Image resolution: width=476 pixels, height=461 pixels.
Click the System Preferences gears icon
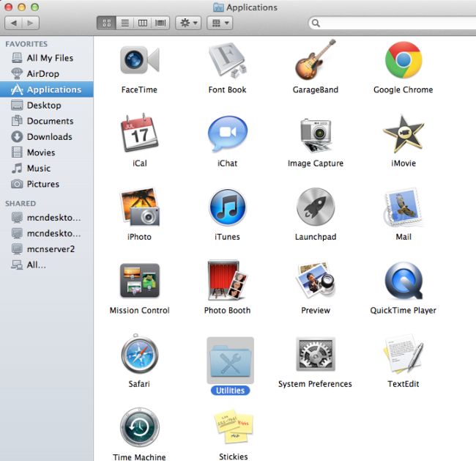[316, 354]
